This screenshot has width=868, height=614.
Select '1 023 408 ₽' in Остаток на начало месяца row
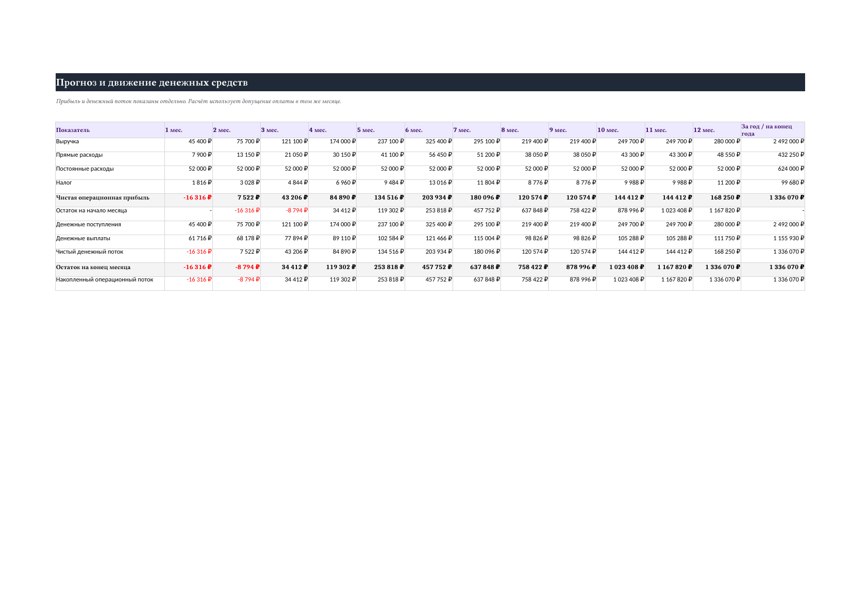(677, 210)
